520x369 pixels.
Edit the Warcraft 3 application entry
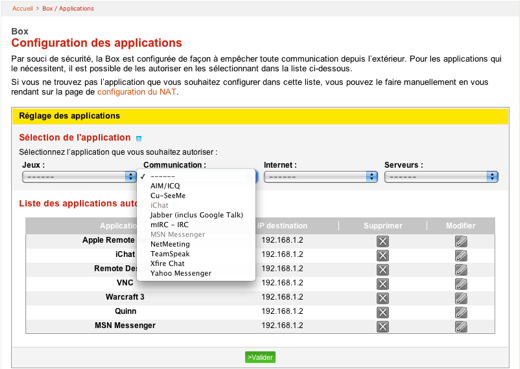[461, 298]
